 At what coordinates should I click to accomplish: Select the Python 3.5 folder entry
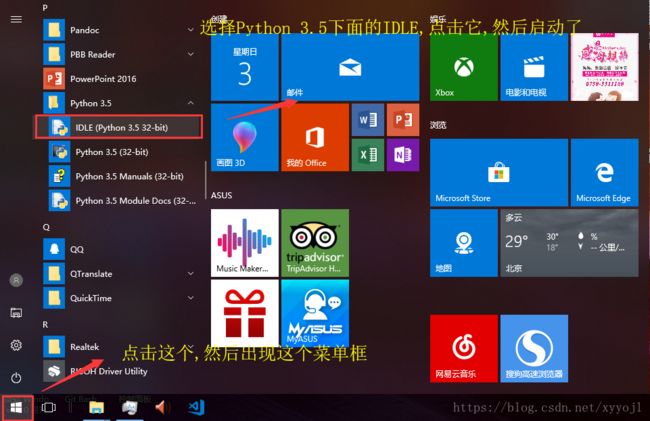tap(120, 103)
